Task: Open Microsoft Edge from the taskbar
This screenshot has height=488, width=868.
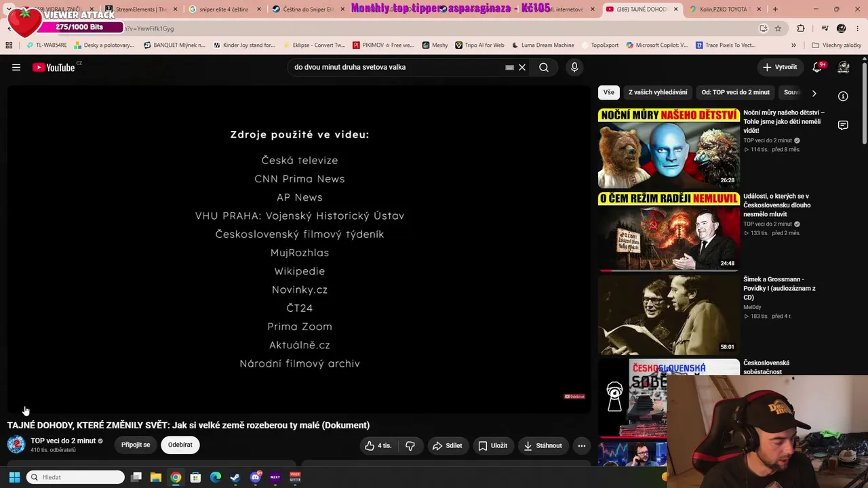Action: 216,477
